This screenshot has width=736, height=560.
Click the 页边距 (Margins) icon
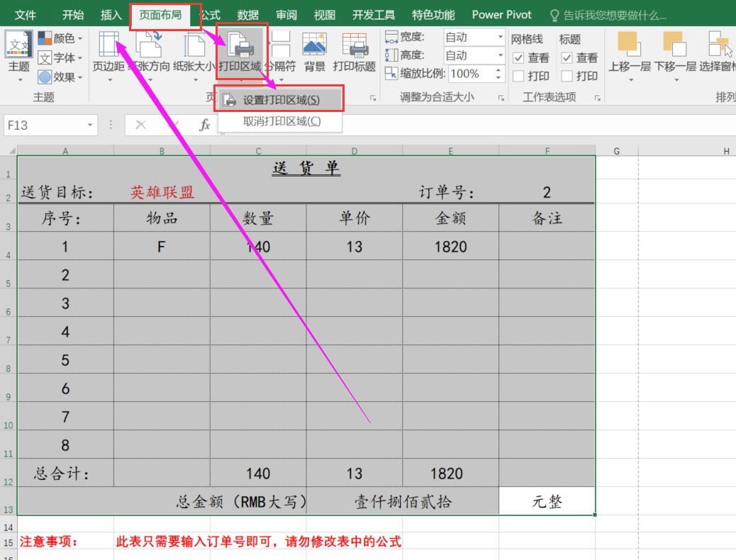tap(109, 45)
